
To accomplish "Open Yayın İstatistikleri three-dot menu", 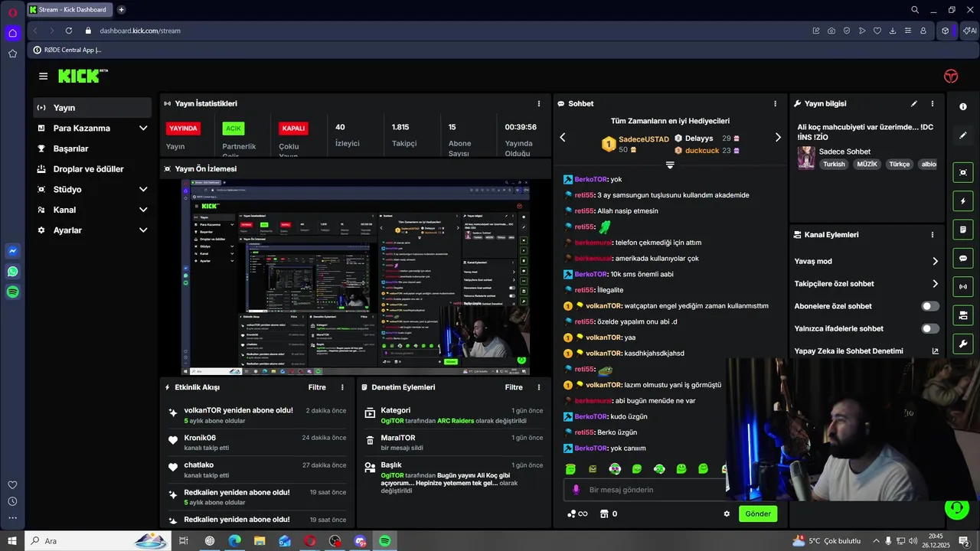I will 539,103.
